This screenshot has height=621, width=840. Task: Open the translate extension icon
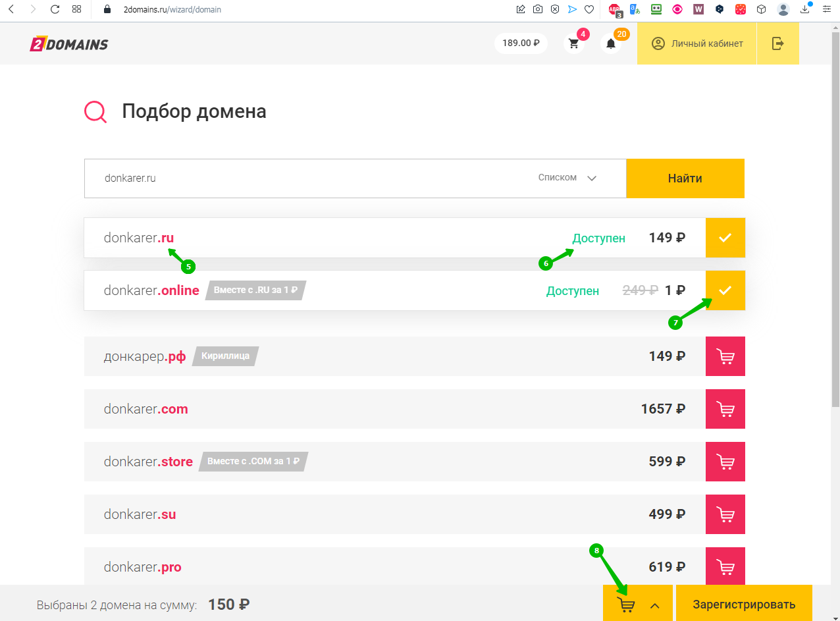click(x=635, y=9)
